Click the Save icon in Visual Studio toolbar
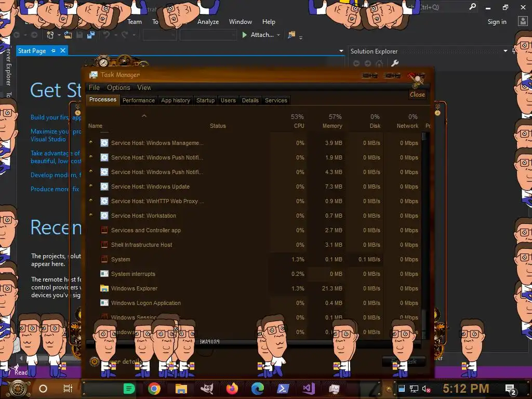The height and width of the screenshot is (399, 532). point(79,35)
